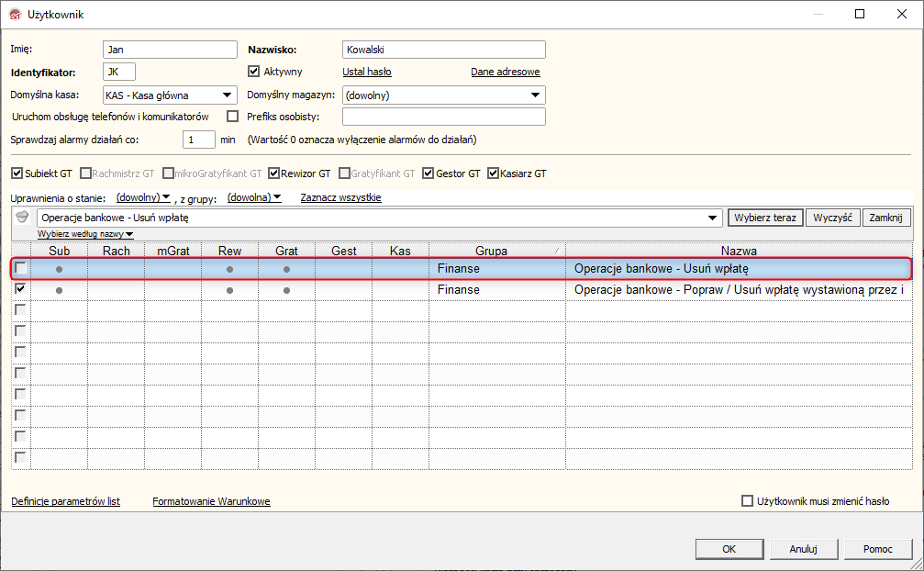Open the z grupy (dowolna) filter
Viewport: 924px width, 571px height.
pyautogui.click(x=254, y=197)
